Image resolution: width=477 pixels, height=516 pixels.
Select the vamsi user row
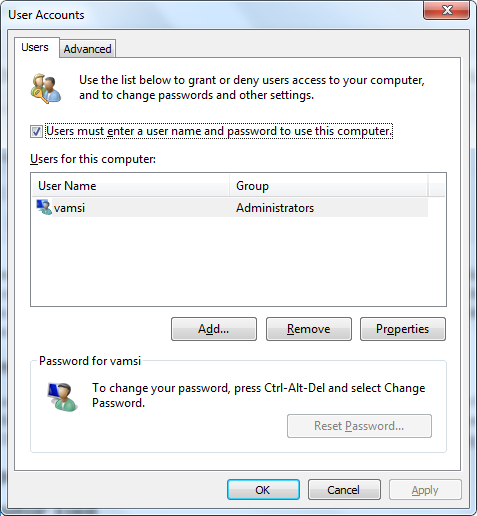pyautogui.click(x=230, y=208)
